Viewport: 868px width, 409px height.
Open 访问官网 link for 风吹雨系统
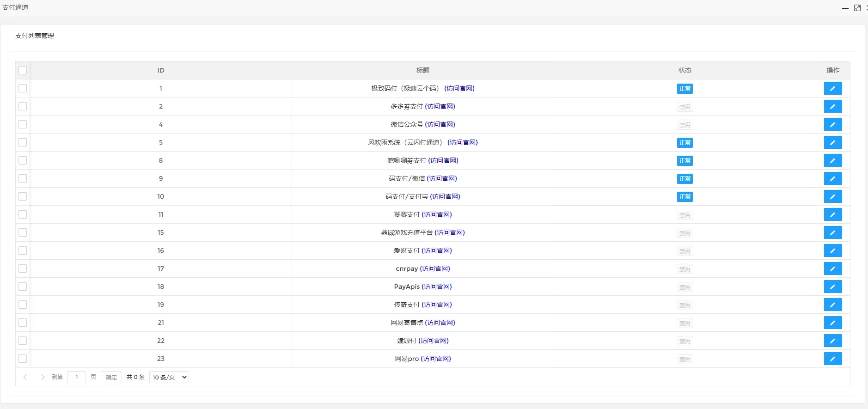click(462, 142)
